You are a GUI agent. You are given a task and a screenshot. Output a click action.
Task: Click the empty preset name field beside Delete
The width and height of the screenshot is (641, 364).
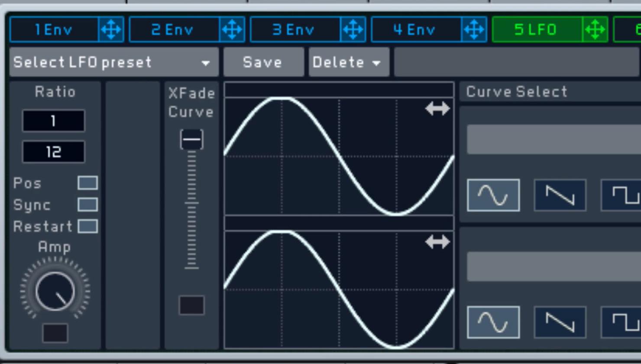pos(517,62)
